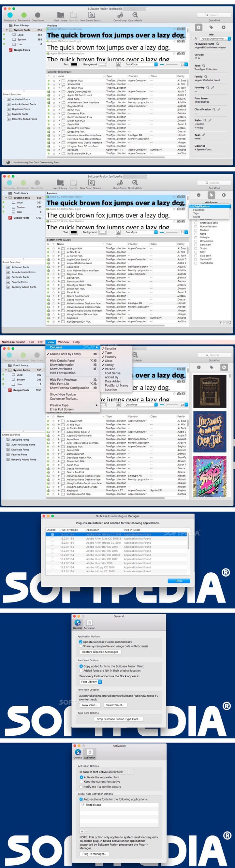Open the Window menu in the menu bar
The height and width of the screenshot is (868, 235).
point(63,342)
